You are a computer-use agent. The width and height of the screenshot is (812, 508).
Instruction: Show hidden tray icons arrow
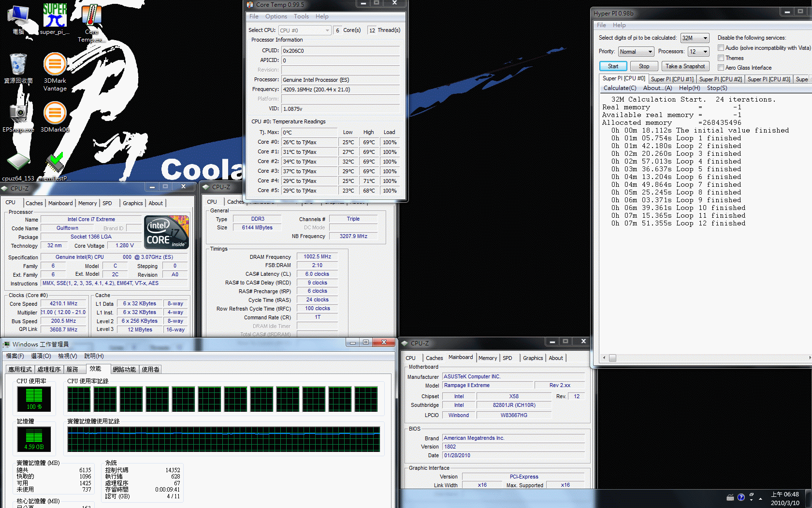(x=760, y=498)
